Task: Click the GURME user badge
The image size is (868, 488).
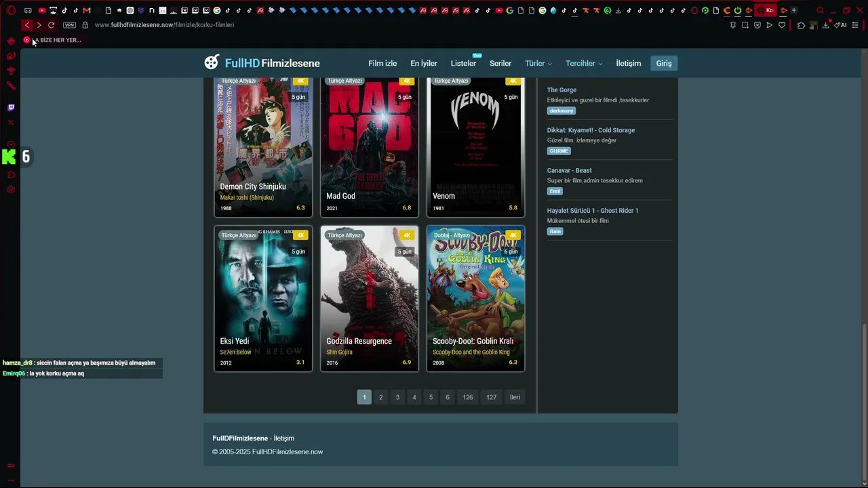Action: [x=559, y=151]
